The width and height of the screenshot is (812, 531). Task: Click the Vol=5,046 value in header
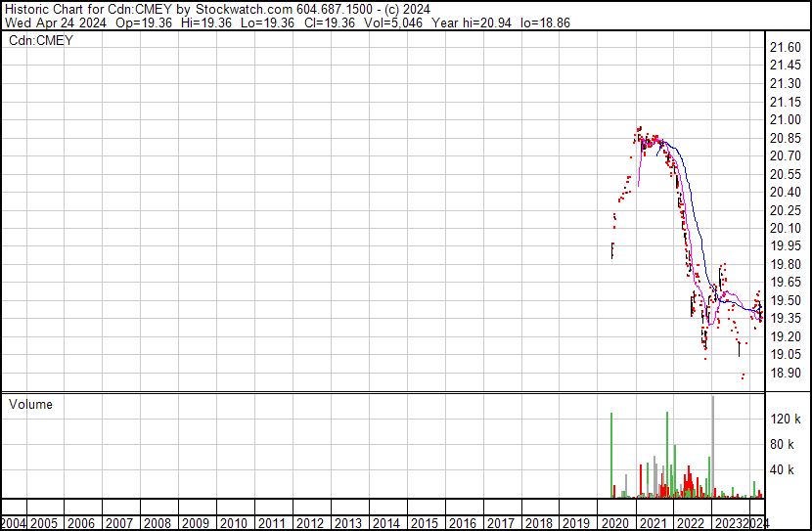[x=393, y=22]
